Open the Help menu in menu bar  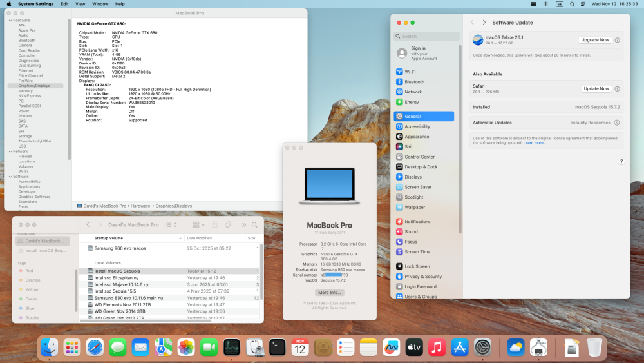pyautogui.click(x=120, y=4)
